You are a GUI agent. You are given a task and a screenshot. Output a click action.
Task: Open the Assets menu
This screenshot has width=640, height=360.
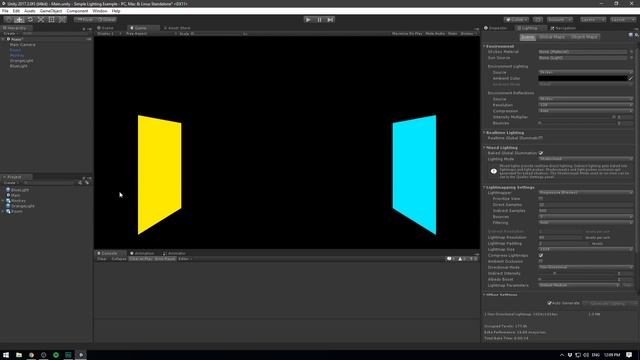29,11
